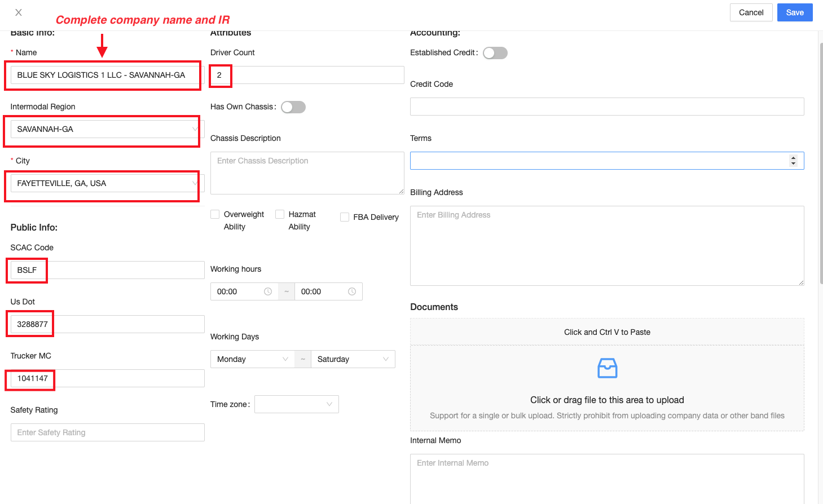
Task: Click the Billing Address text area
Action: 606,245
